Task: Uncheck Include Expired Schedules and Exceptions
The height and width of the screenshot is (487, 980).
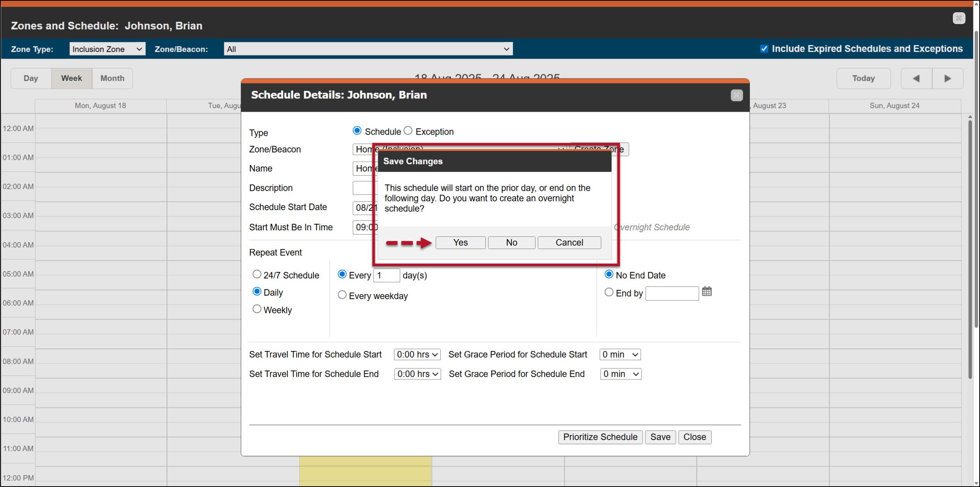Action: [764, 49]
